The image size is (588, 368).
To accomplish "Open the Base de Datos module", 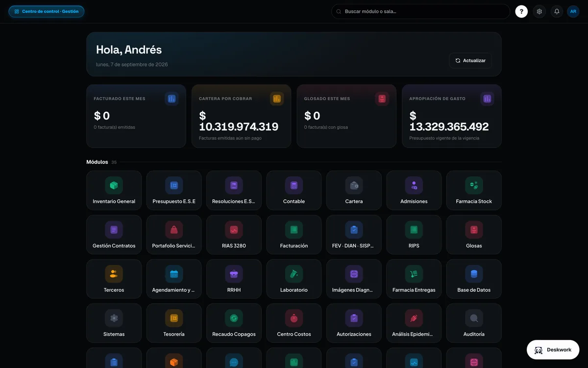I will [474, 279].
